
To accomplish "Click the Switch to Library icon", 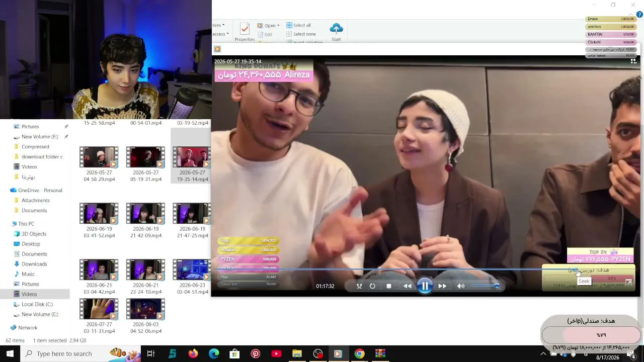I will click(633, 61).
